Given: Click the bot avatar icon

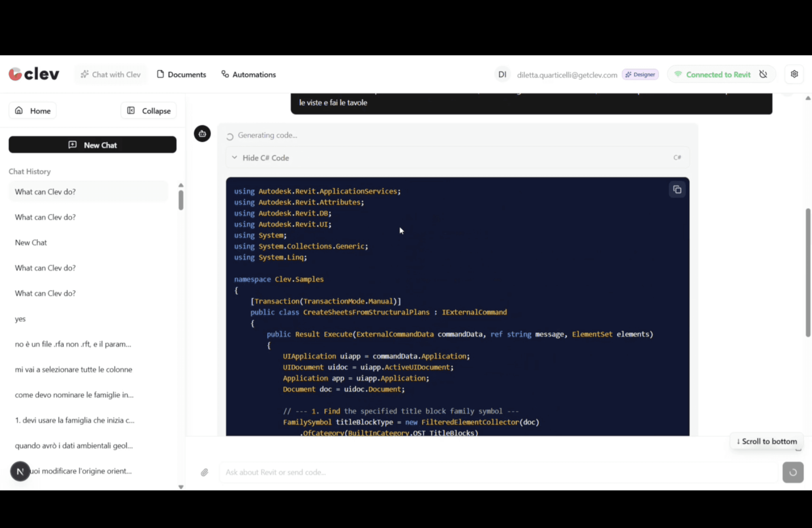Looking at the screenshot, I should [x=202, y=134].
